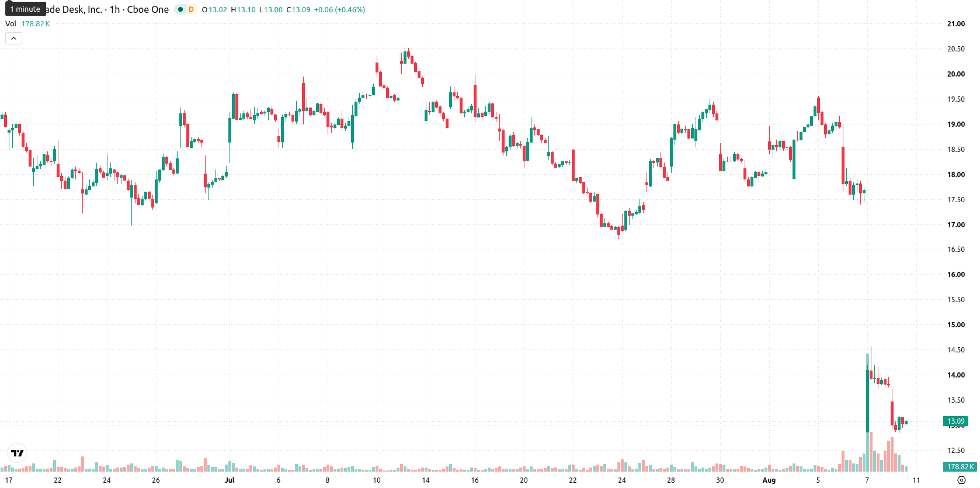980x488 pixels.
Task: Click the 20.50 price axis label
Action: 956,49
